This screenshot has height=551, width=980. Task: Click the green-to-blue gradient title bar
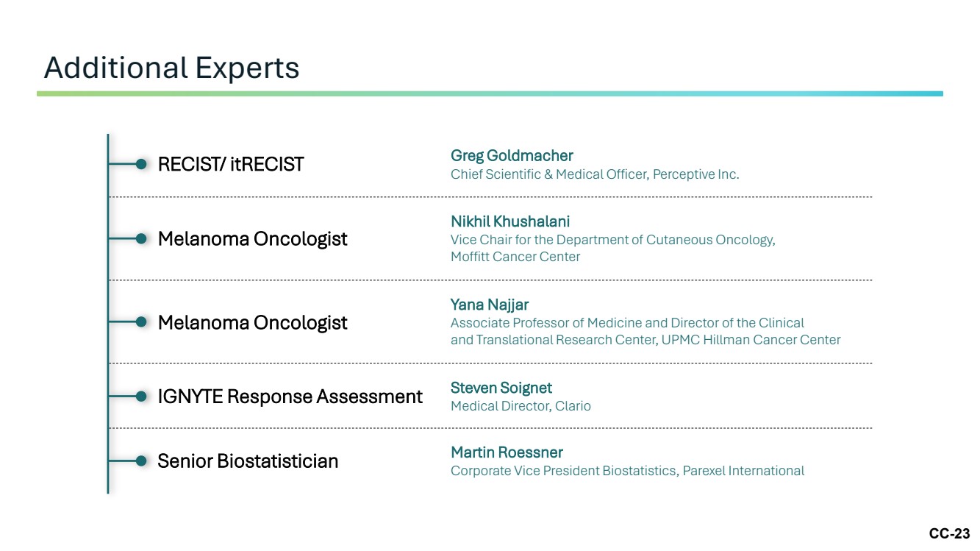pyautogui.click(x=490, y=93)
